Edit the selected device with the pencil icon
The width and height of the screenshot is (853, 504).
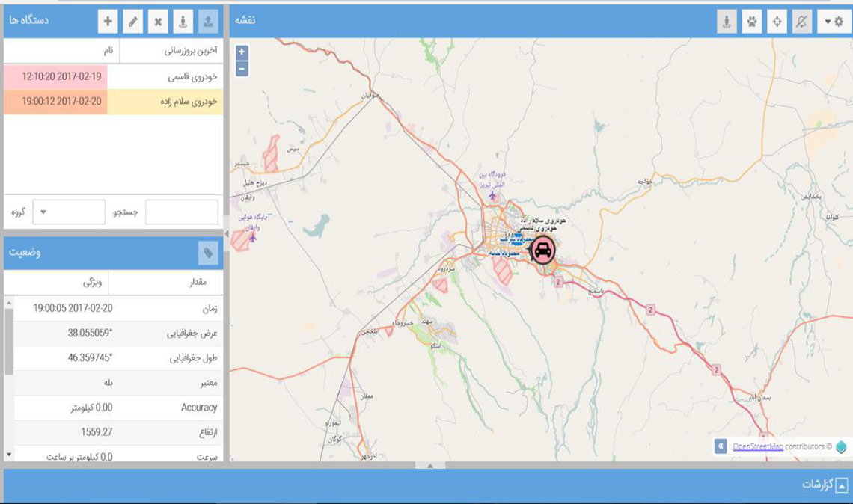pyautogui.click(x=132, y=21)
